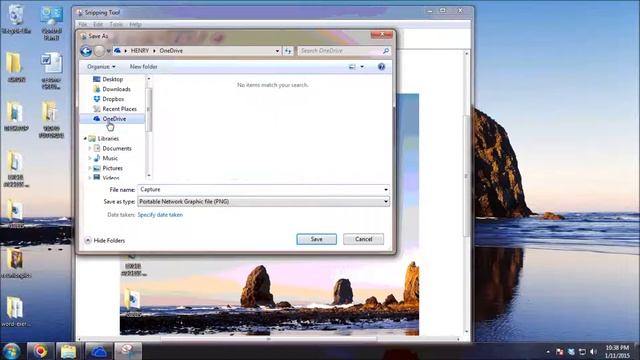Click the network tray icon
Viewport: 640px width, 360px height.
pos(582,351)
